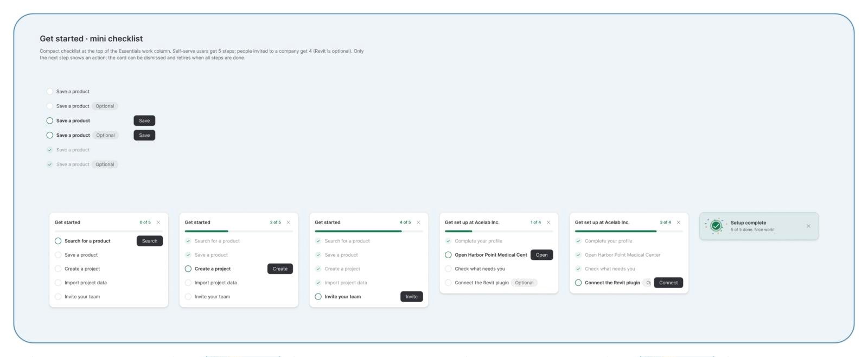Click the Create button for Create a project
Image resolution: width=868 pixels, height=357 pixels.
click(x=280, y=269)
